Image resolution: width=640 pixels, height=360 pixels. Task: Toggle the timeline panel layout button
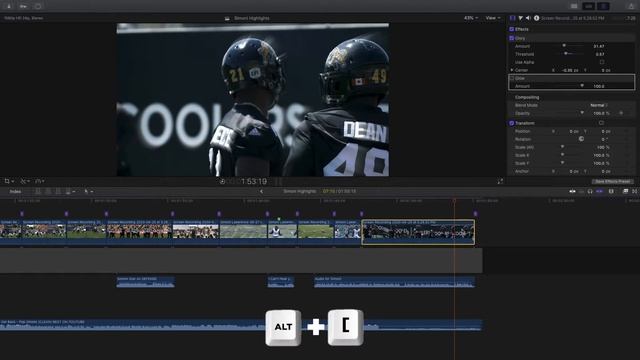[589, 6]
